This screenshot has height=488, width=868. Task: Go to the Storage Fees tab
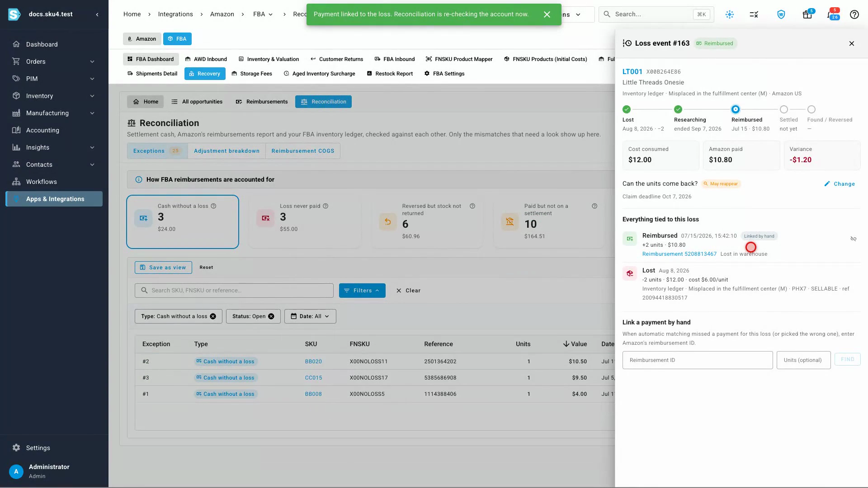coord(252,74)
